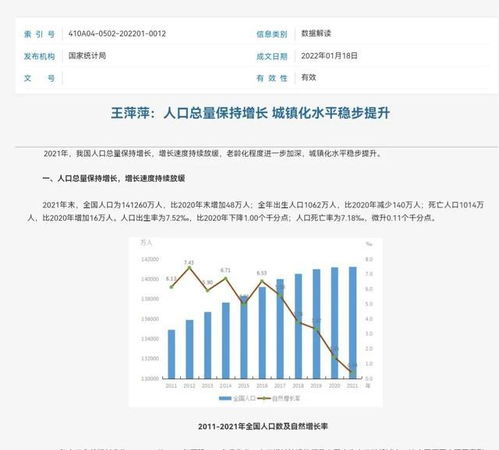Image resolution: width=499 pixels, height=450 pixels.
Task: Click the 文号 field label
Action: tap(39, 78)
